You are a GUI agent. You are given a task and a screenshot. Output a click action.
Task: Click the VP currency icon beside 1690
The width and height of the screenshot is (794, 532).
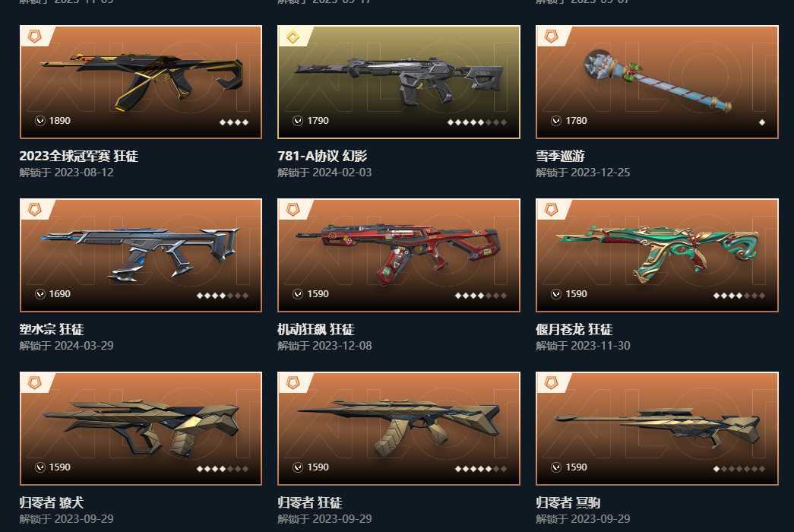(x=40, y=294)
